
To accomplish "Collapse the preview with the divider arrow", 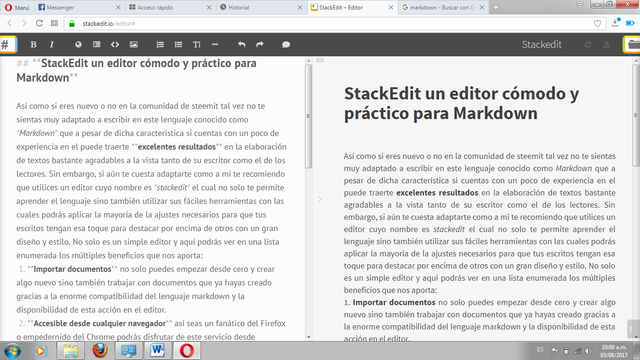I will coord(320,199).
